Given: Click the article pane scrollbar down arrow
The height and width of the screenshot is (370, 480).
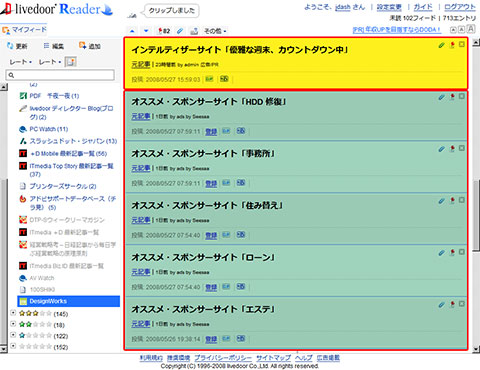Looking at the screenshot, I should 476,349.
